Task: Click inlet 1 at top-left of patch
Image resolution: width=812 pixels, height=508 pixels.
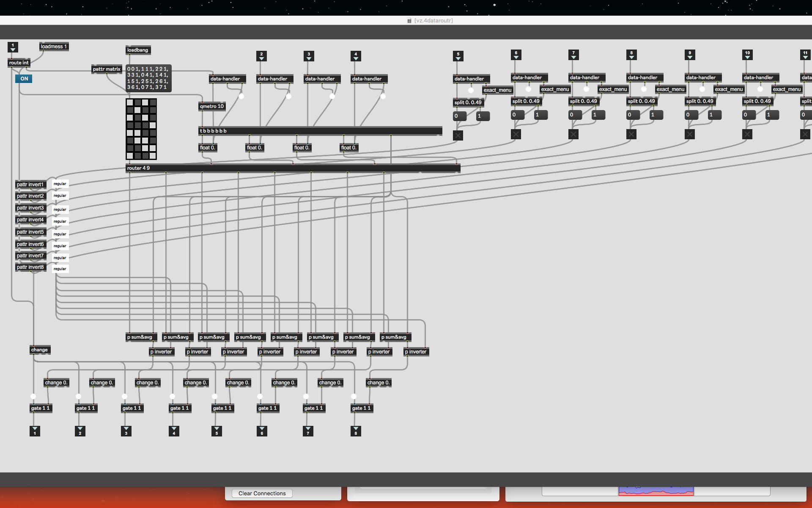Action: [x=13, y=47]
